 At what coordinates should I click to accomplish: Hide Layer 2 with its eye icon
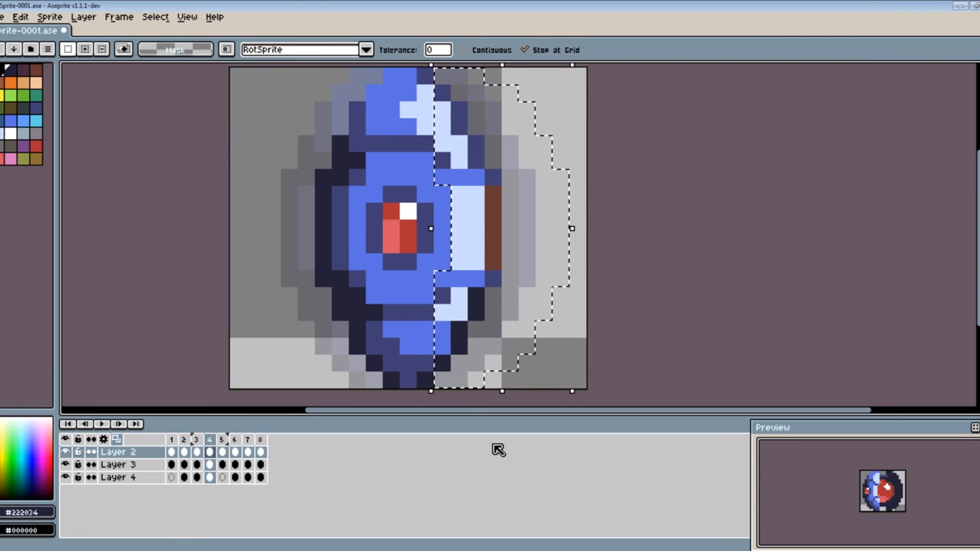coord(65,452)
